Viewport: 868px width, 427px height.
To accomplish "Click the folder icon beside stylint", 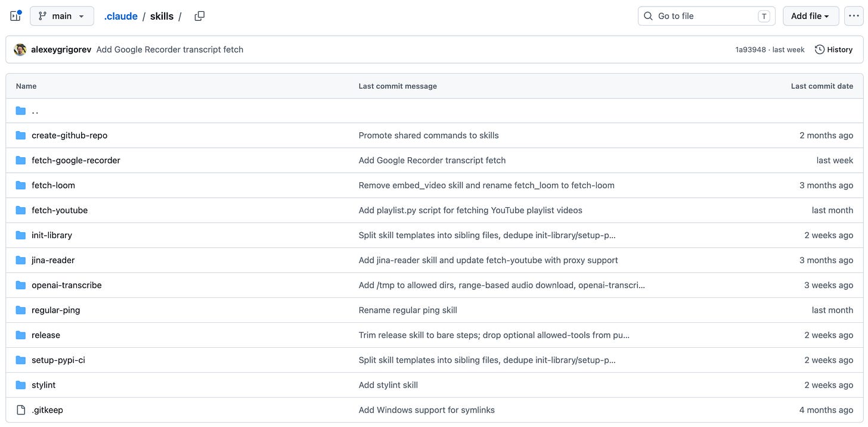I will (x=21, y=385).
